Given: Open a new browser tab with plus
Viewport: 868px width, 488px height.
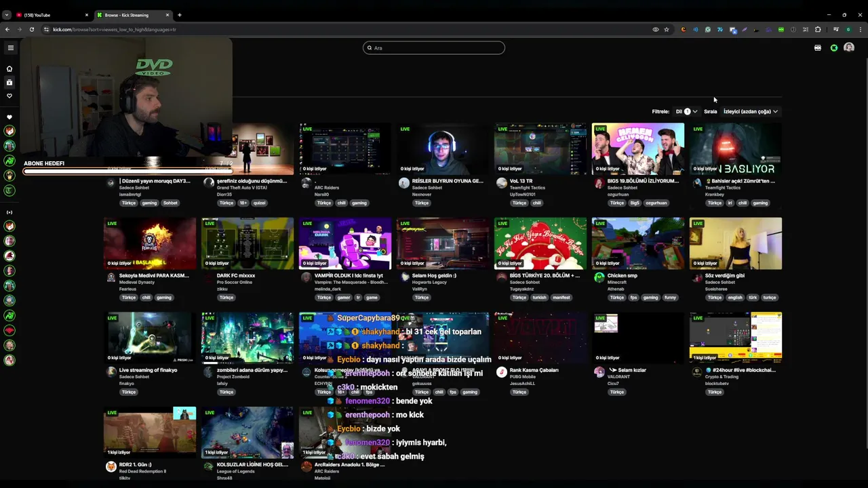Looking at the screenshot, I should tap(179, 15).
